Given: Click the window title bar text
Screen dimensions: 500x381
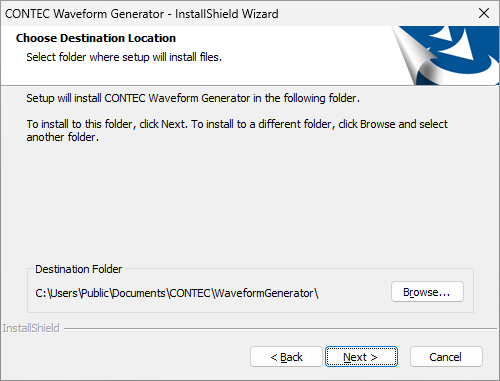Looking at the screenshot, I should (141, 14).
